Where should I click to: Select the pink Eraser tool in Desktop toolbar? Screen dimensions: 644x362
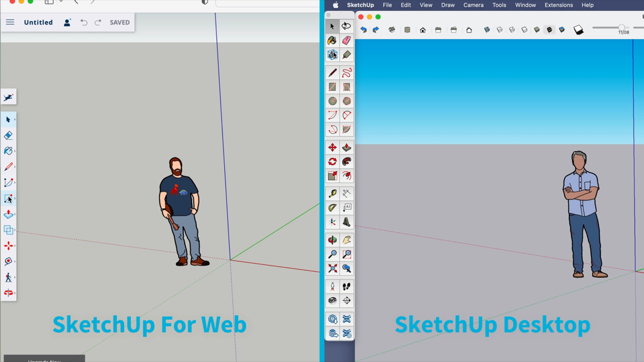click(346, 40)
